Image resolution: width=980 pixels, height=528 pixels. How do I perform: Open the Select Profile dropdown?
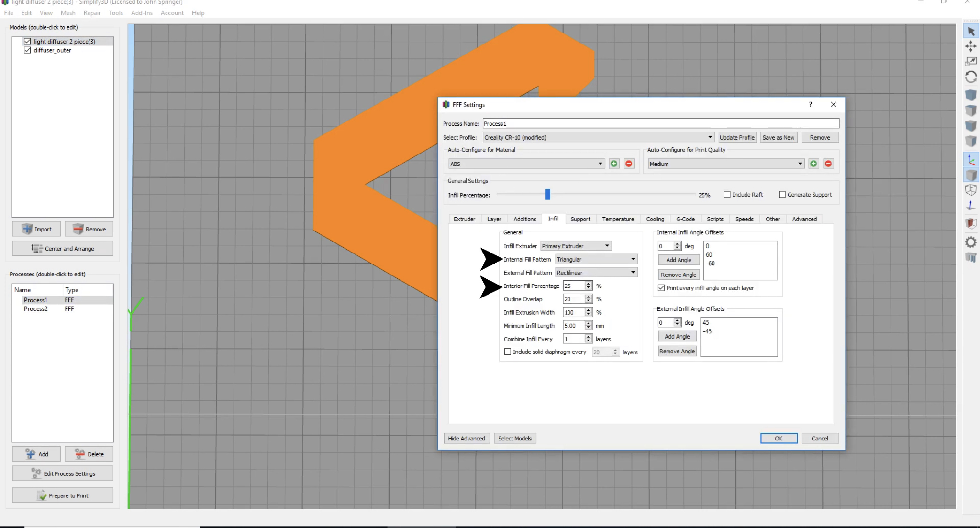599,137
